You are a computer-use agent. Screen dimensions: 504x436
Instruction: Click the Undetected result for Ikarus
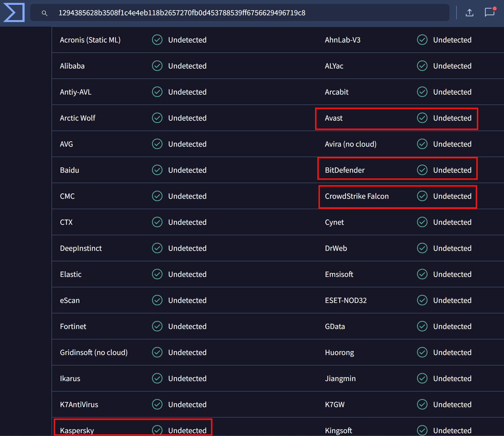pos(187,379)
